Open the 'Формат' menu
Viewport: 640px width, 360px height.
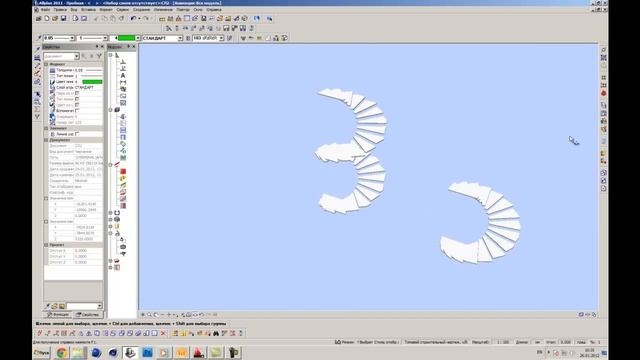pyautogui.click(x=106, y=9)
